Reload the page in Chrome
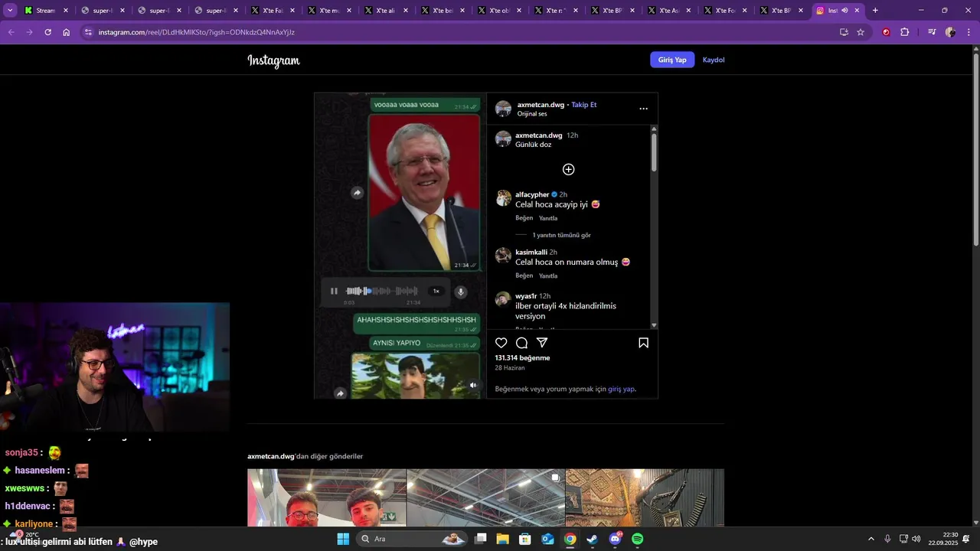 click(47, 32)
